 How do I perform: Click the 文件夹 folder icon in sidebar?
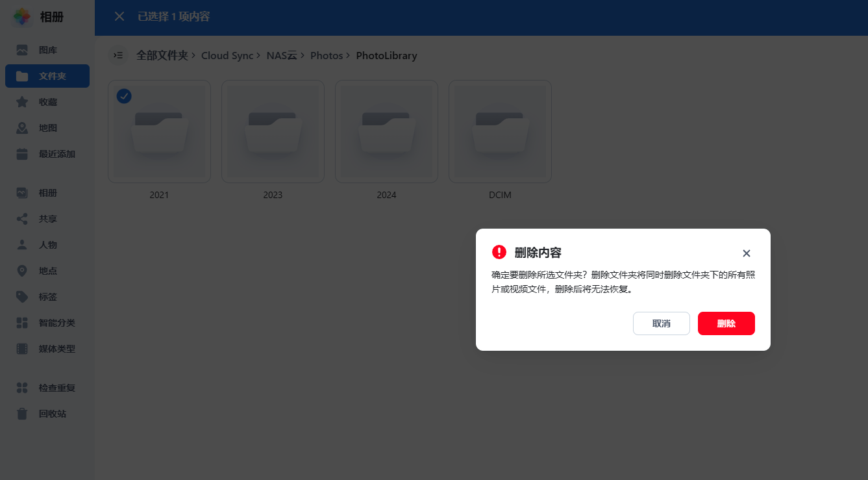(22, 76)
